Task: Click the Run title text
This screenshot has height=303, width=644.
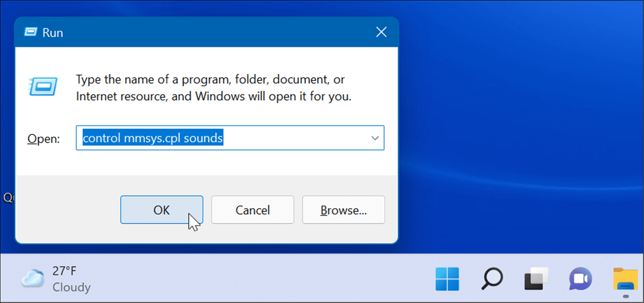Action: [53, 32]
